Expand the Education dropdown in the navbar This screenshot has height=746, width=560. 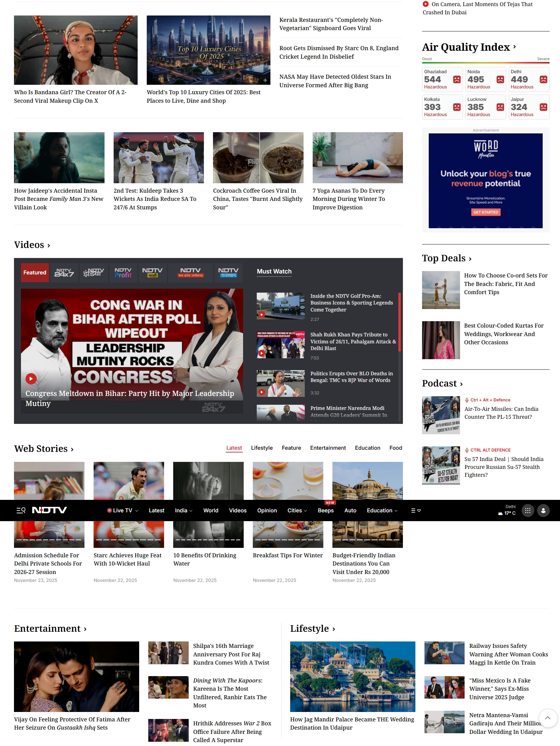tap(382, 510)
